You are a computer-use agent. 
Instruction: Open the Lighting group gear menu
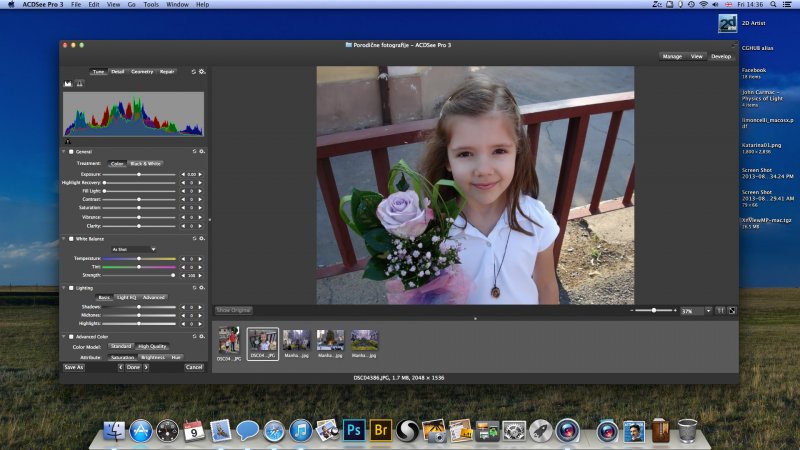[202, 288]
